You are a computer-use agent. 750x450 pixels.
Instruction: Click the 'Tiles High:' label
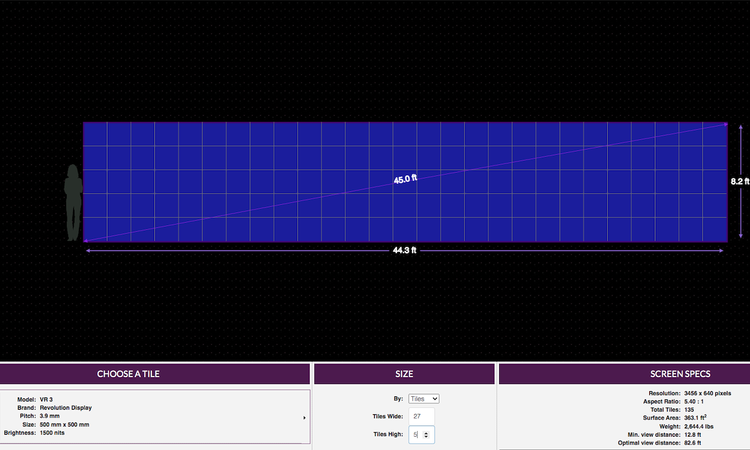[x=388, y=435]
